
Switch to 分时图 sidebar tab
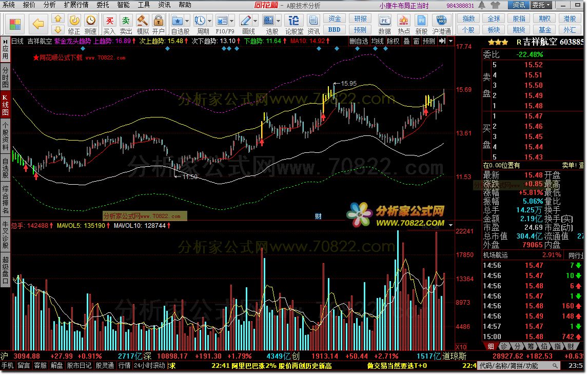[x=5, y=77]
